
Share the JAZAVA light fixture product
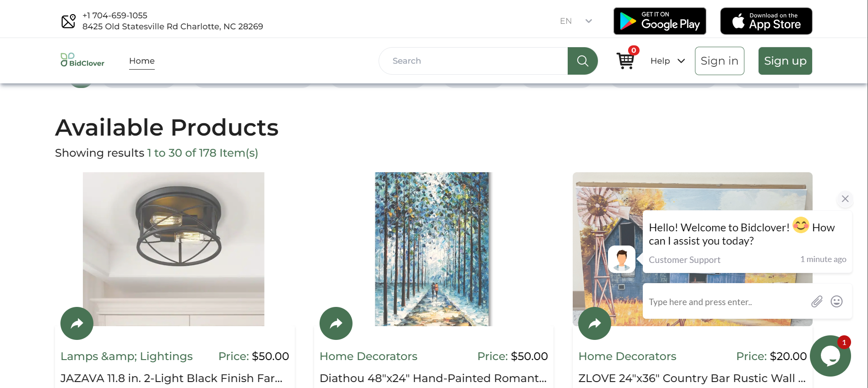77,323
